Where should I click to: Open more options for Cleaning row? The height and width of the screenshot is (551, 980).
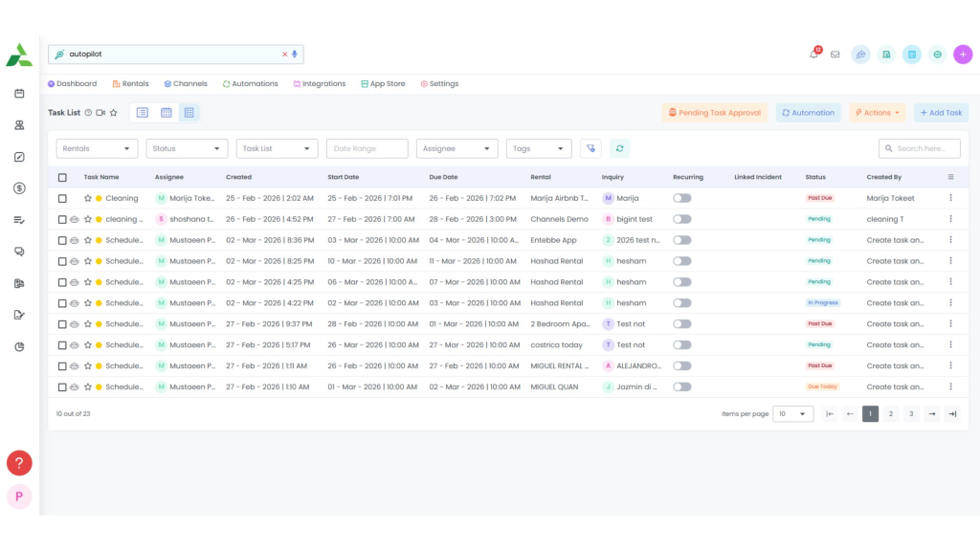click(x=950, y=198)
